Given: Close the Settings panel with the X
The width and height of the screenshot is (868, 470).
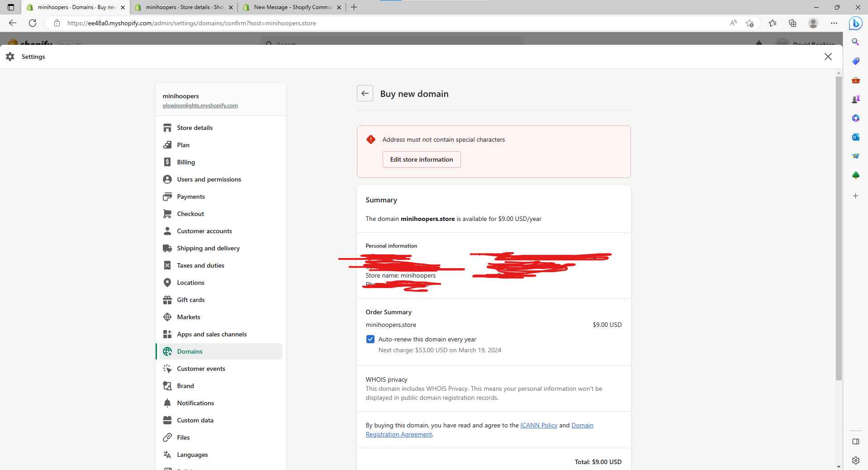Looking at the screenshot, I should 828,57.
